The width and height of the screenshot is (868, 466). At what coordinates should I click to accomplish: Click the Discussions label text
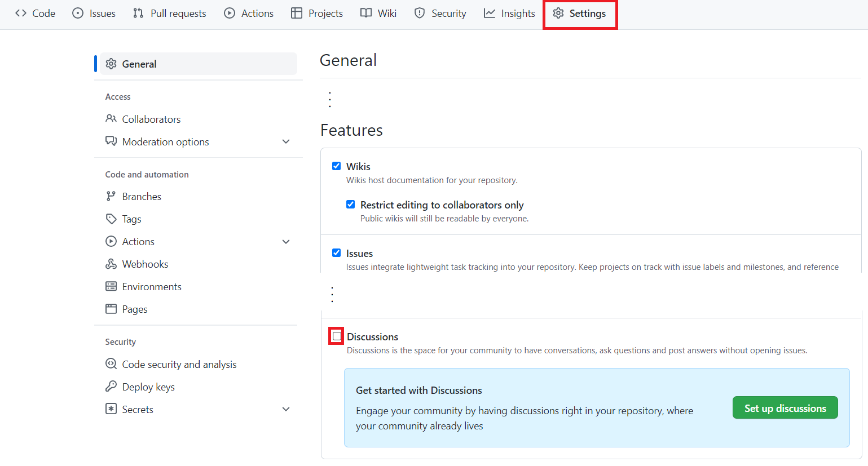[x=372, y=336]
